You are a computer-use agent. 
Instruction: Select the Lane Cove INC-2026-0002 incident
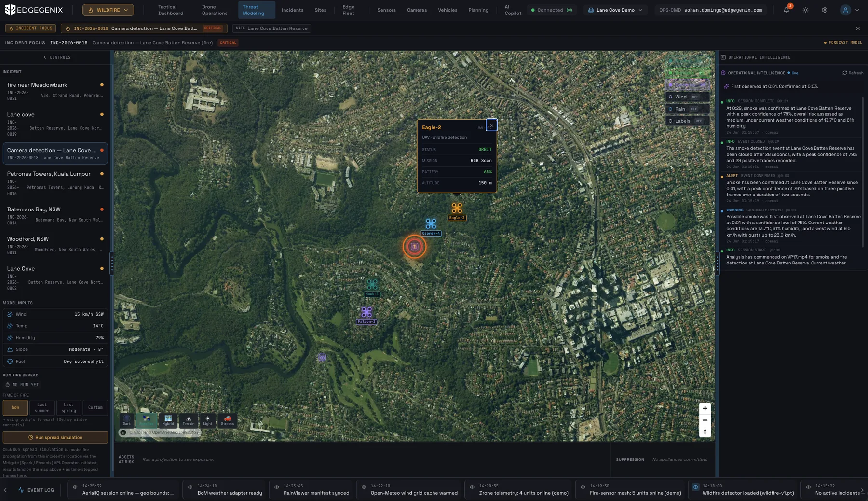[55, 278]
